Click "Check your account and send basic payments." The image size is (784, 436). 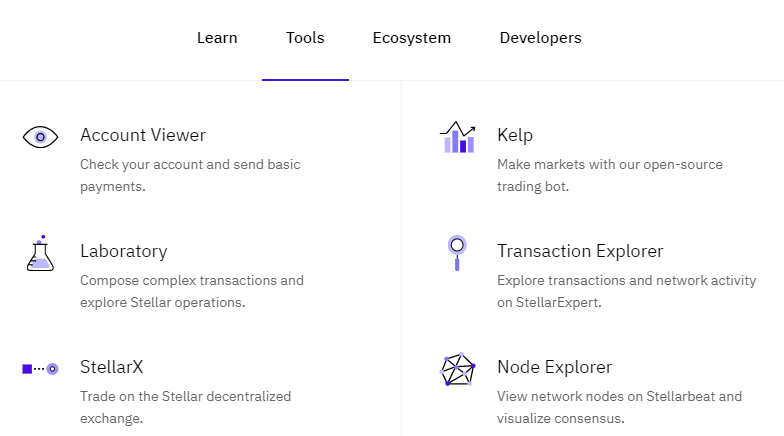(190, 176)
